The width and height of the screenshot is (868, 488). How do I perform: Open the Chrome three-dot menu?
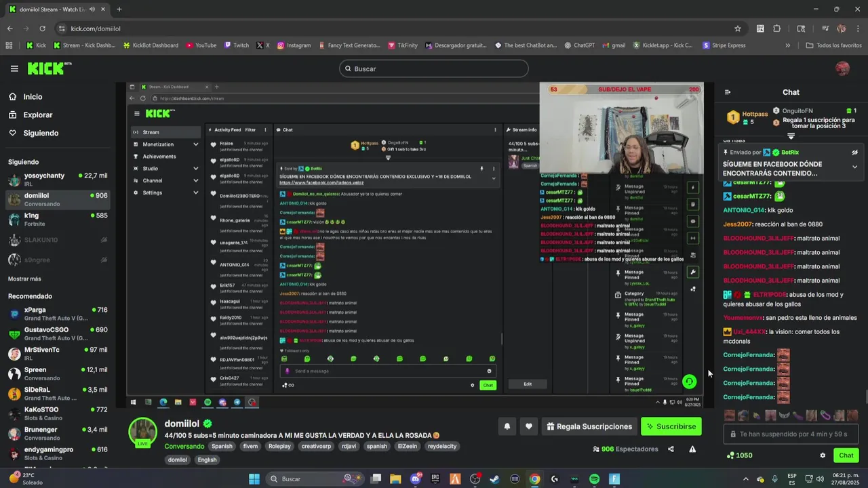[x=857, y=28]
